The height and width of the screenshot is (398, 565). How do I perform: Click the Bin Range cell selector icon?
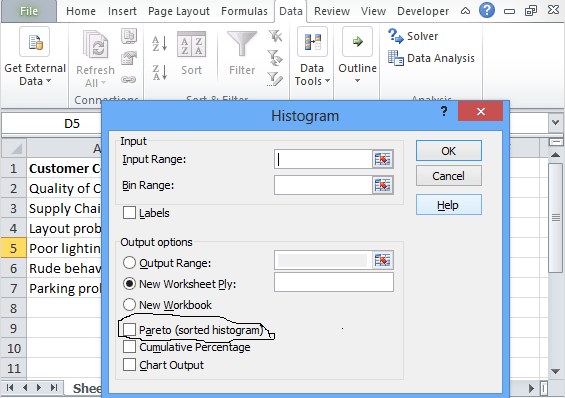[x=382, y=185]
